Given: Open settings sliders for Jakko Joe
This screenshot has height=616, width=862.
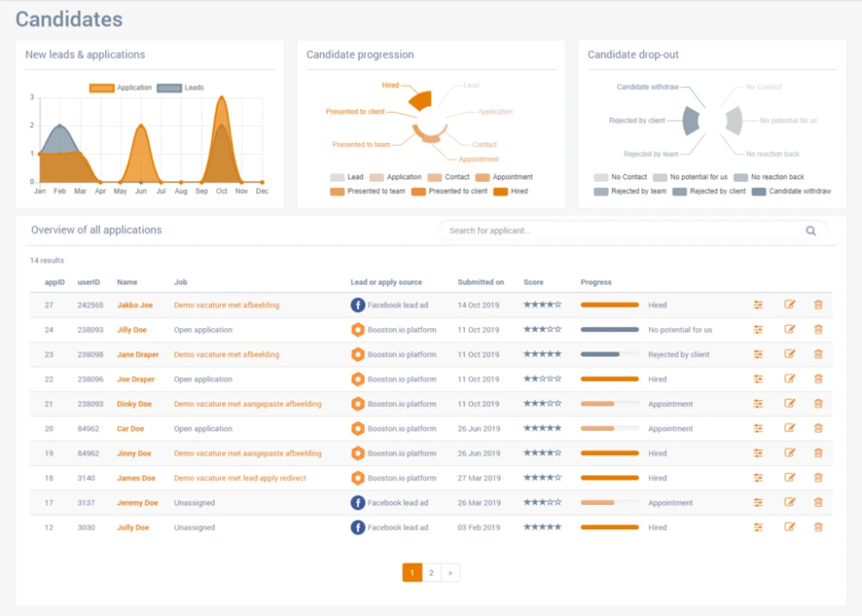Looking at the screenshot, I should (x=759, y=305).
